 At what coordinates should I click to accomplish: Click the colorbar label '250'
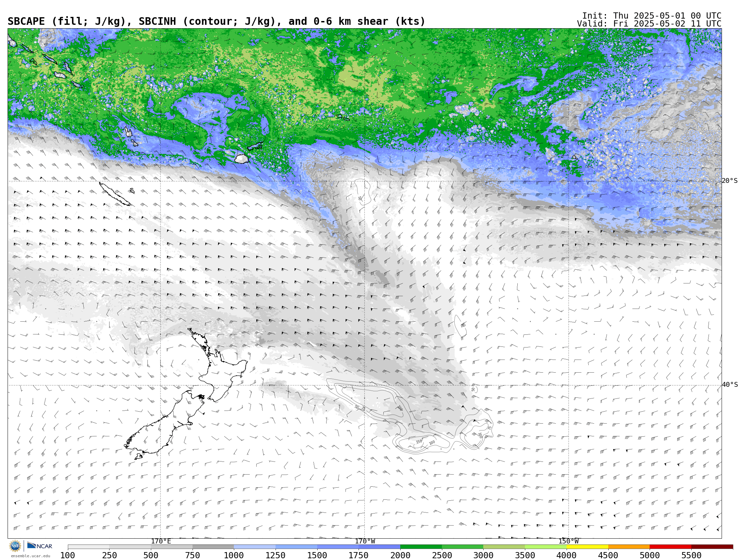pyautogui.click(x=109, y=556)
